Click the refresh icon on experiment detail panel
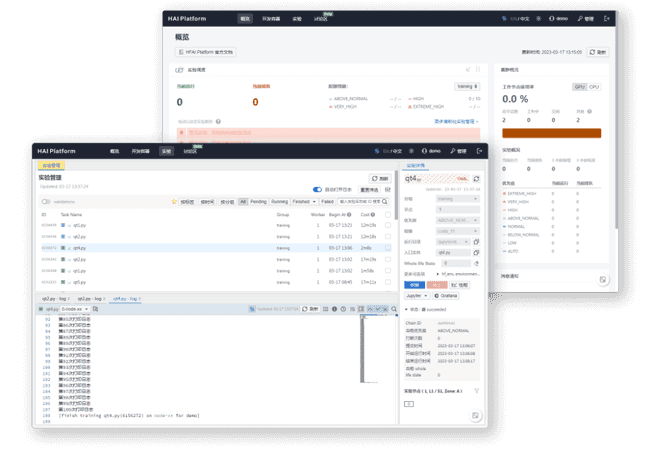This screenshot has width=650, height=452. click(476, 179)
